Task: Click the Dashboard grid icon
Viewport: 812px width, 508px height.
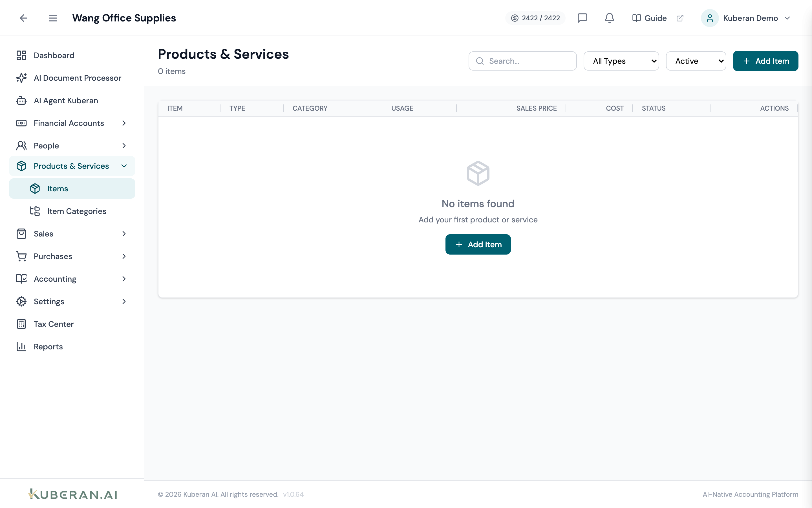Action: coord(21,55)
